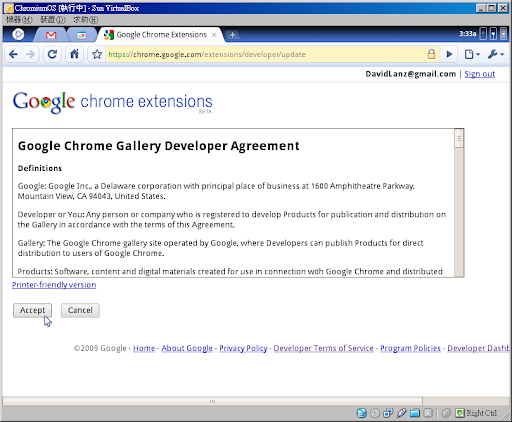Close the Google Chrome Extensions tab

coord(214,35)
